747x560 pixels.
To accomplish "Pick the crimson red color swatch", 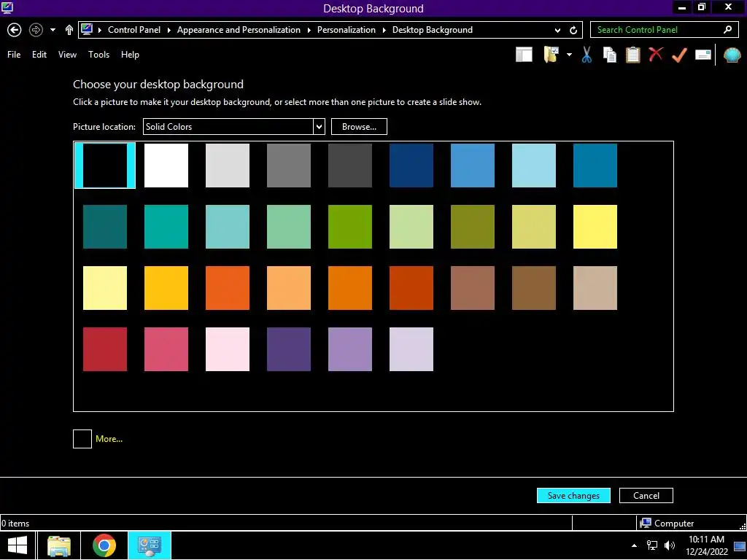I will [105, 349].
